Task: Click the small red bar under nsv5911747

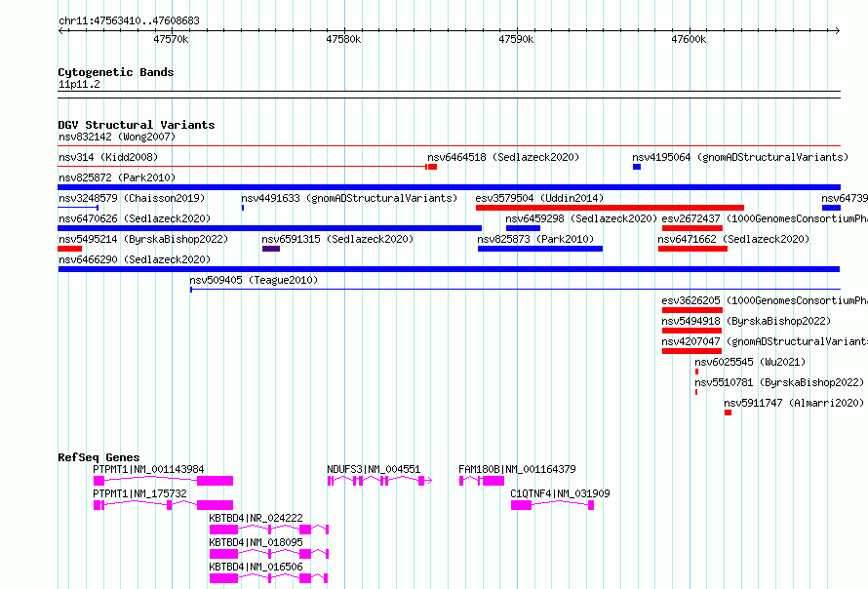Action: point(728,412)
